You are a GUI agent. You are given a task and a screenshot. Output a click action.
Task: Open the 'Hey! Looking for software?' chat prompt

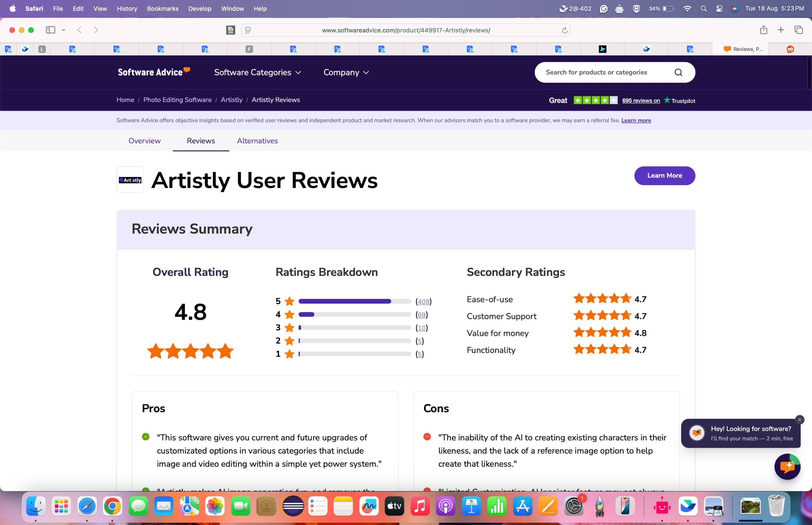point(740,433)
